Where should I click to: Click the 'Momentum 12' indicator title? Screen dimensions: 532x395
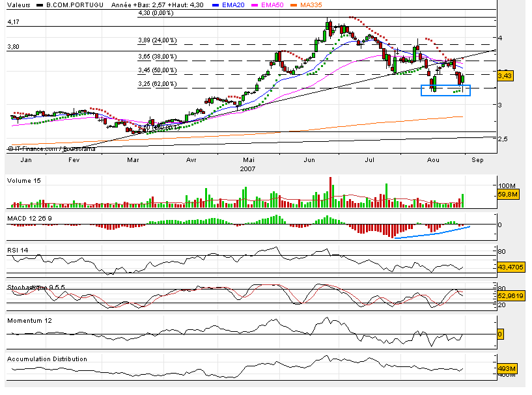29,320
